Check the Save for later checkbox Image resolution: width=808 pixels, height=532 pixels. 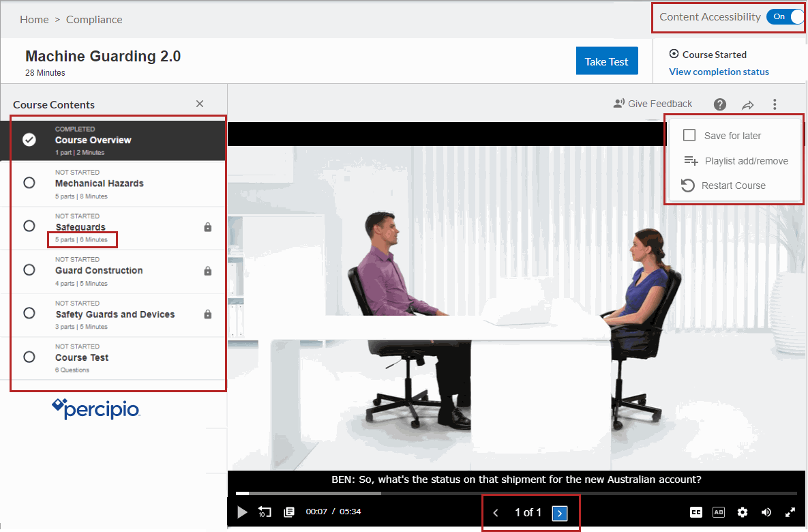click(689, 135)
